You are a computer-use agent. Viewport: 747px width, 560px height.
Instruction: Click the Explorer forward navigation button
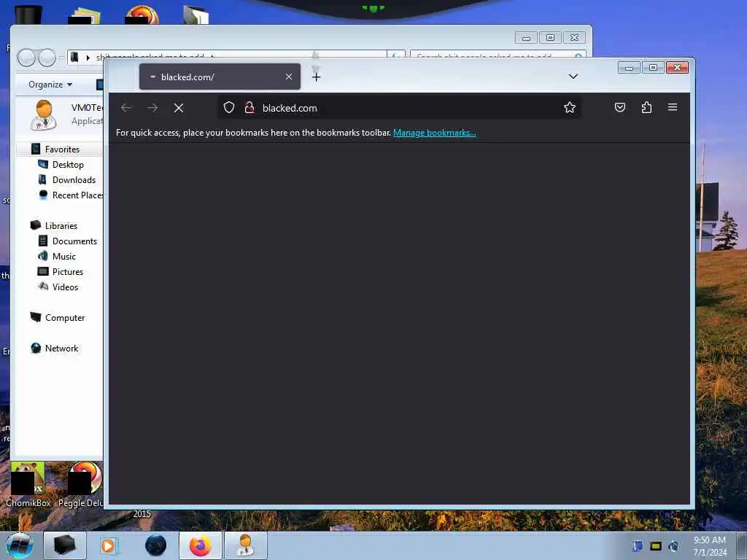pos(47,58)
